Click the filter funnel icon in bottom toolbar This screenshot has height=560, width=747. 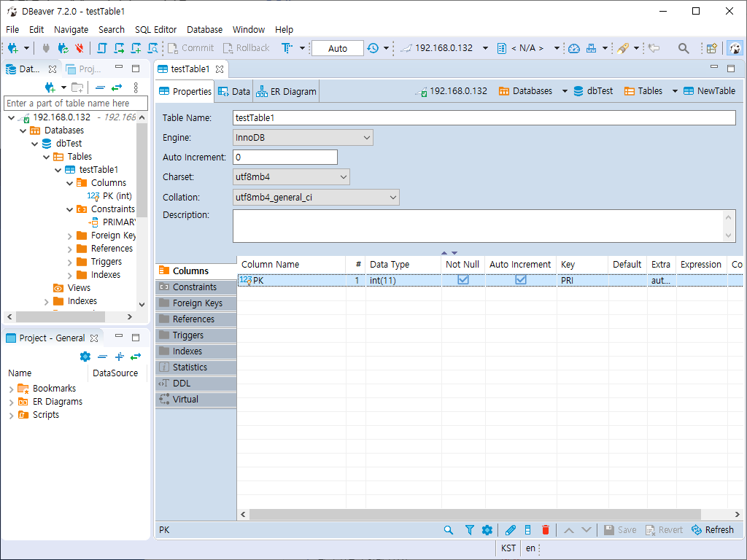(469, 530)
